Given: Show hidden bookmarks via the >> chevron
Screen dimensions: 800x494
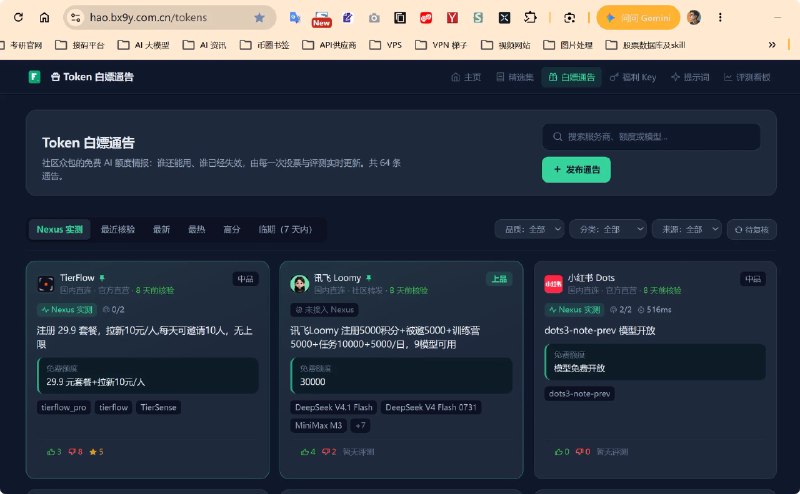Looking at the screenshot, I should point(772,45).
